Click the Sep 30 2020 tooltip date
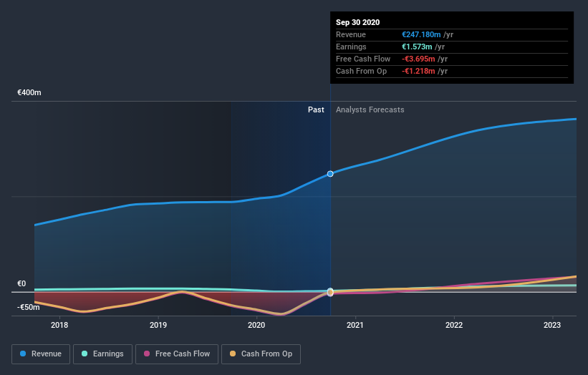Screen dimensions: 588x375 358,22
